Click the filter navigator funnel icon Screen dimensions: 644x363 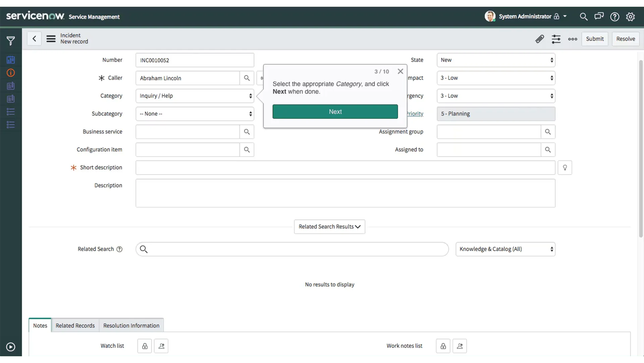coord(11,41)
